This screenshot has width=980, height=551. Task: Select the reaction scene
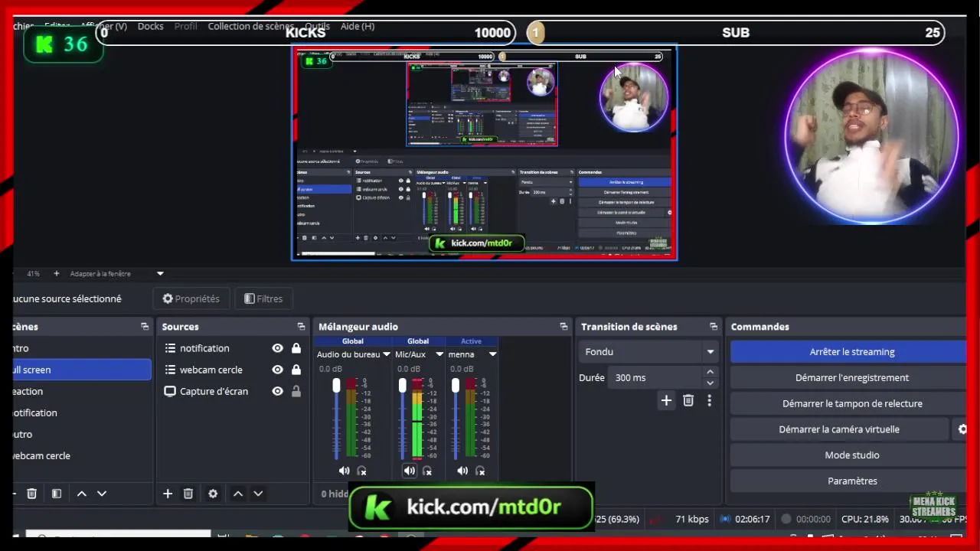tap(80, 391)
